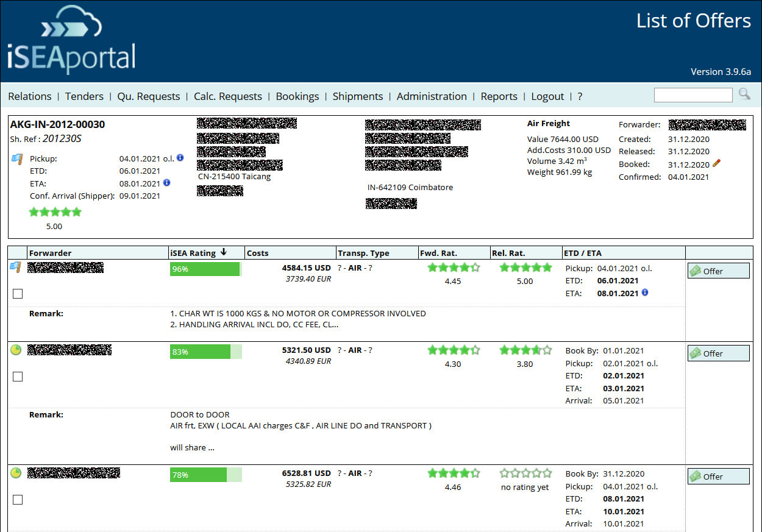Sort by iSEA Rating column arrow
Image resolution: width=762 pixels, height=532 pixels.
[x=224, y=252]
